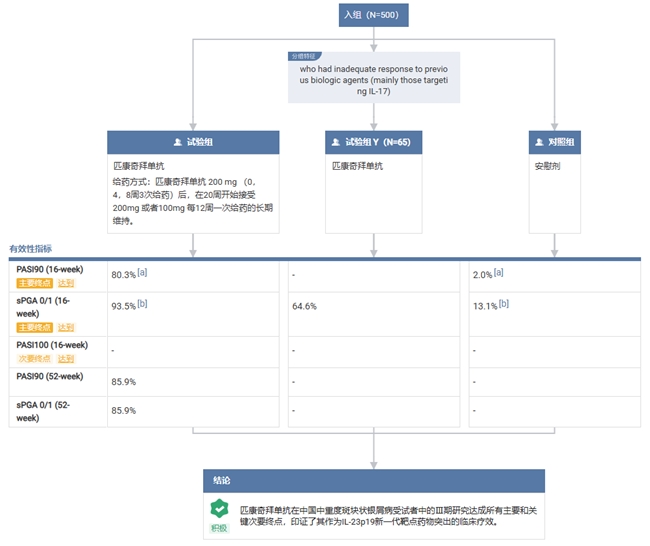Open footnote [a] beside 2.0% value

(498, 272)
